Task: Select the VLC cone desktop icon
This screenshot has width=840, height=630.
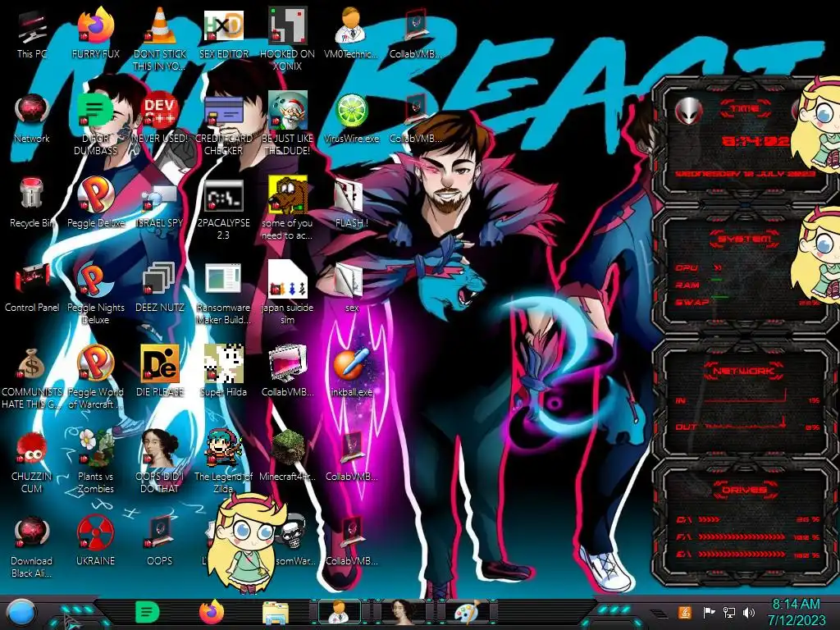Action: coord(160,40)
